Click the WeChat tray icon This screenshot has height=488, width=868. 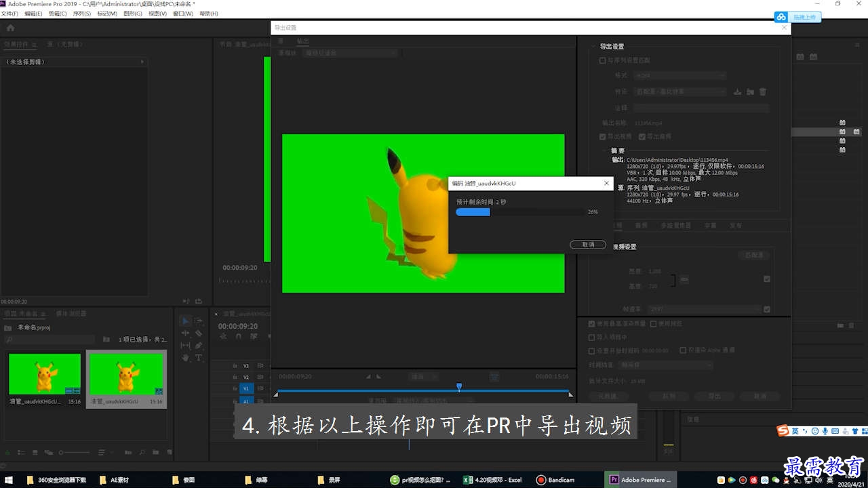(775, 480)
